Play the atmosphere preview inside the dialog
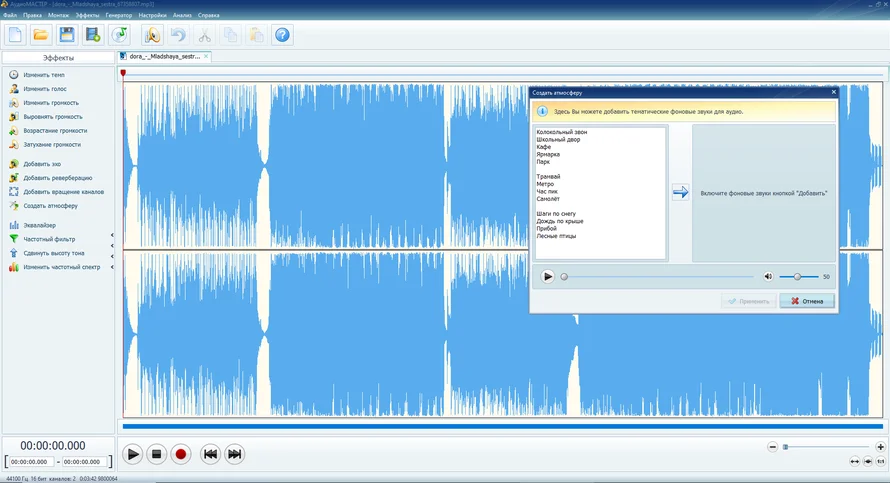The height and width of the screenshot is (483, 890). [547, 276]
